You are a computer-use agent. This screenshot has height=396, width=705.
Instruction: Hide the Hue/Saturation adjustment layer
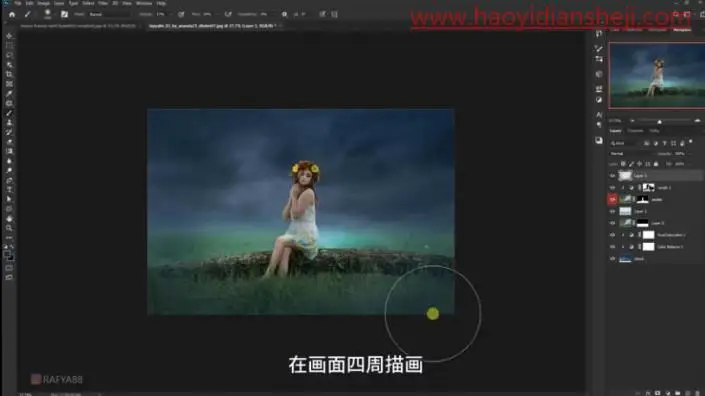612,235
